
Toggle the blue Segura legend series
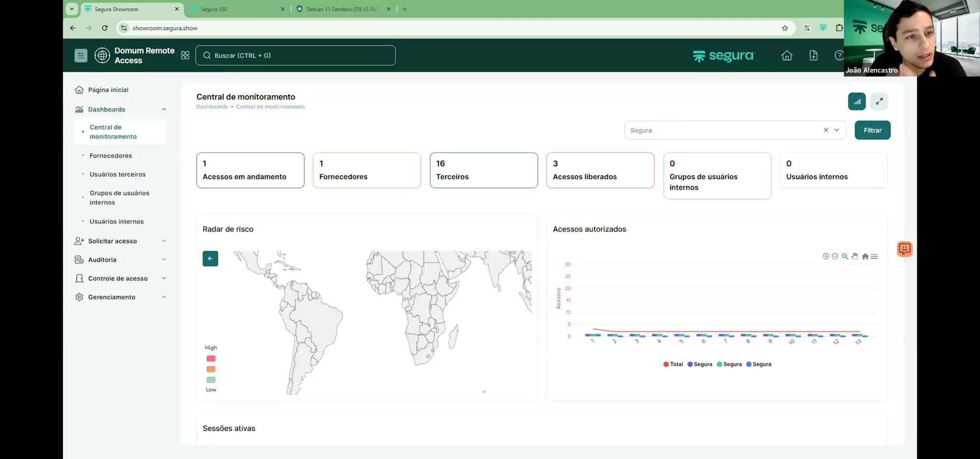pos(758,364)
